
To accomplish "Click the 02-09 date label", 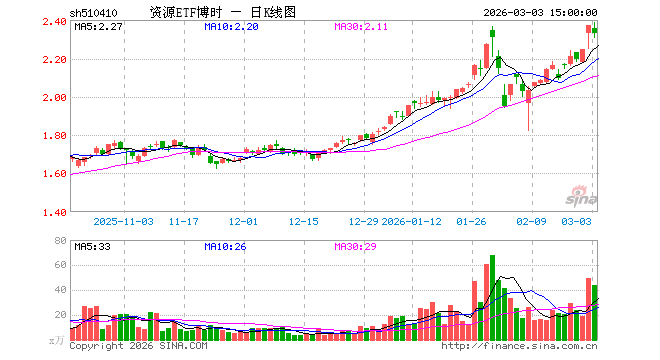I will pyautogui.click(x=531, y=221).
